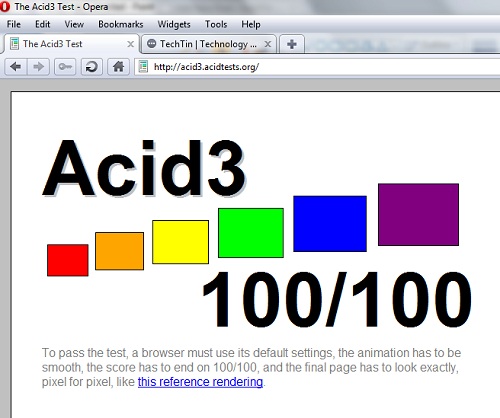The width and height of the screenshot is (500, 418).
Task: Click the green box on the page
Action: tap(251, 233)
